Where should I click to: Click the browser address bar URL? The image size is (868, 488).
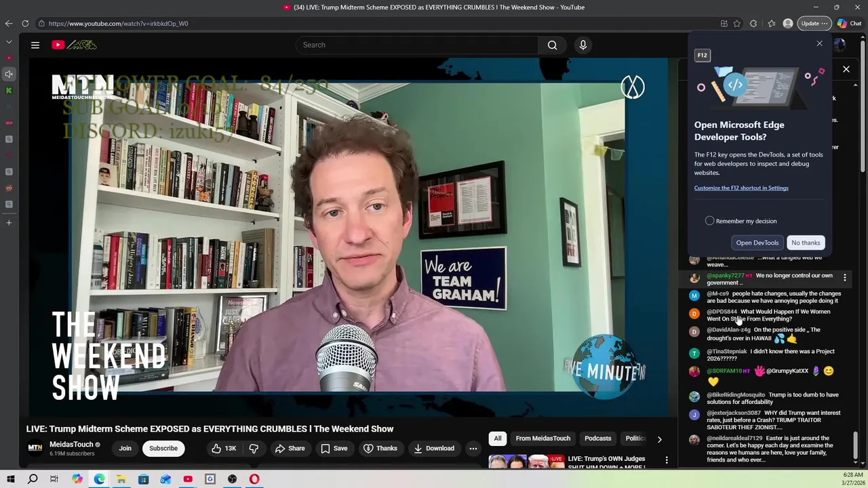click(118, 24)
